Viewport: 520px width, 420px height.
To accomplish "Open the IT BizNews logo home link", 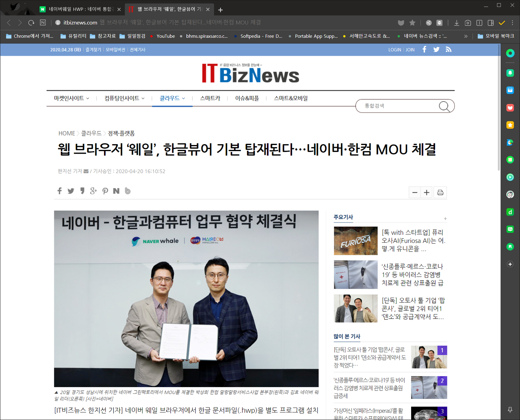I will coord(251,74).
